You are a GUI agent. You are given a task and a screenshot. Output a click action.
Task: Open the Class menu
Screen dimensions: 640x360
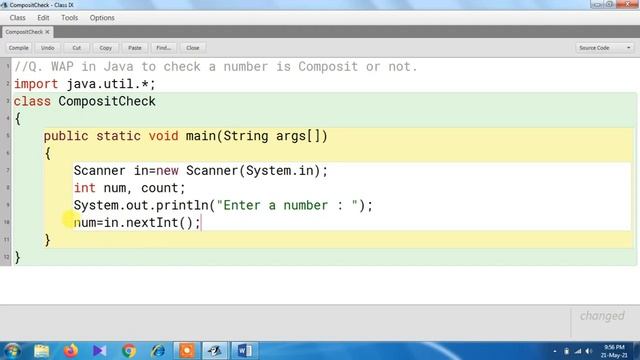point(18,18)
